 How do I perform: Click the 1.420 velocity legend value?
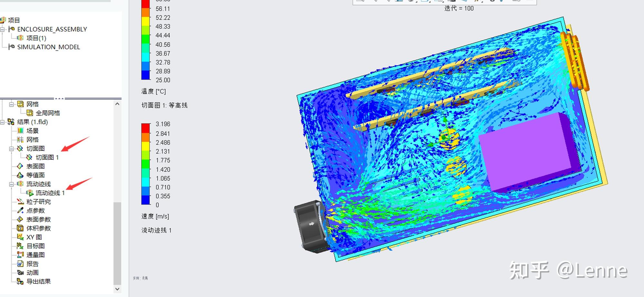(163, 169)
